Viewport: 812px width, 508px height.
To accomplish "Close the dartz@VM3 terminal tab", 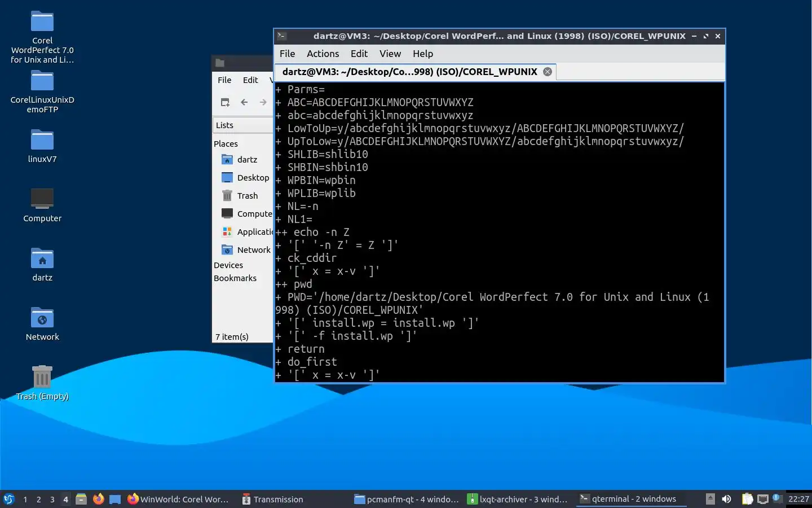I will [x=548, y=72].
